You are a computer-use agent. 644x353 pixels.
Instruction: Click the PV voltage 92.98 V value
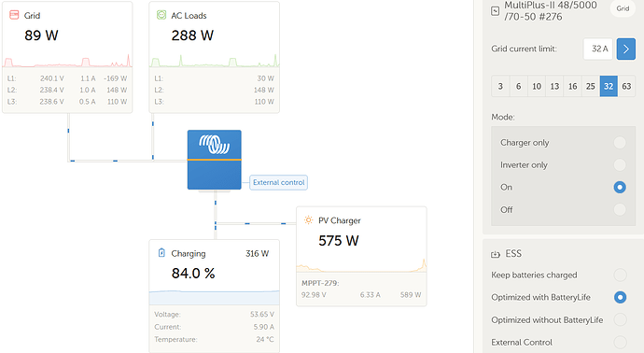(314, 295)
